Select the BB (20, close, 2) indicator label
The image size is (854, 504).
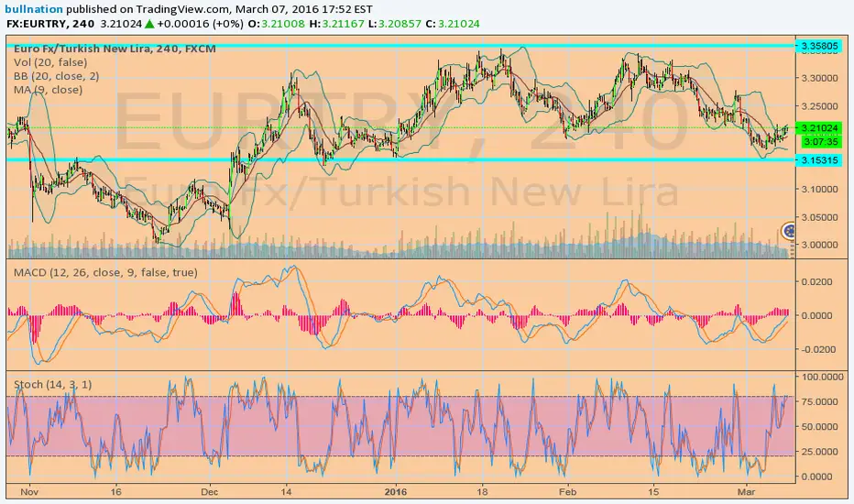tap(57, 76)
